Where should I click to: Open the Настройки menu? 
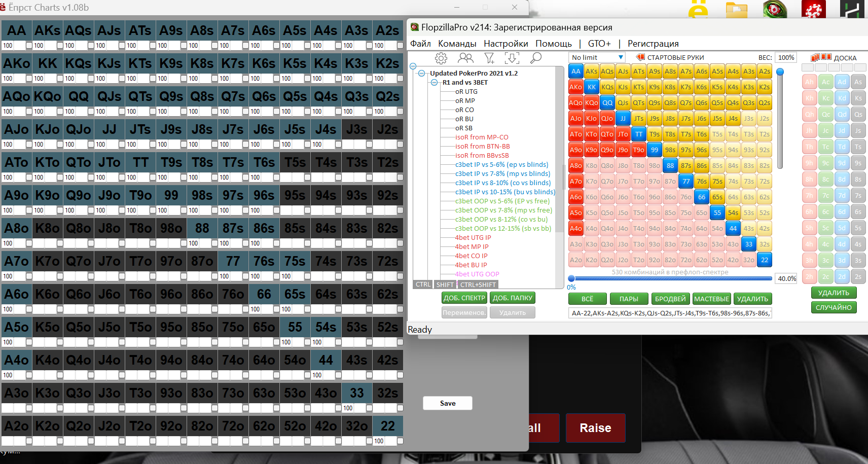pyautogui.click(x=505, y=44)
